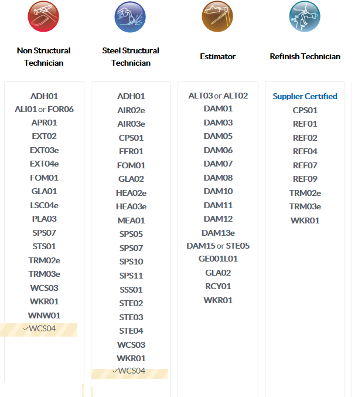
Task: Open course REF09 in the Refinish list
Action: [305, 179]
